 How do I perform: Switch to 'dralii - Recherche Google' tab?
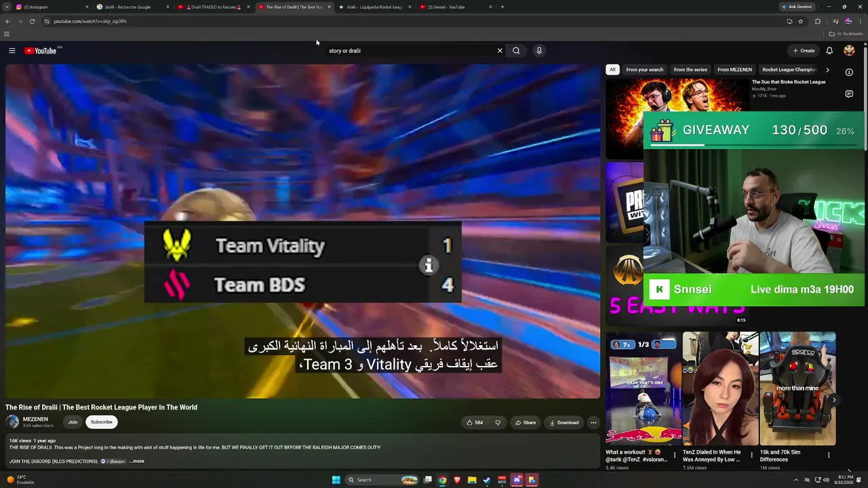tap(132, 7)
